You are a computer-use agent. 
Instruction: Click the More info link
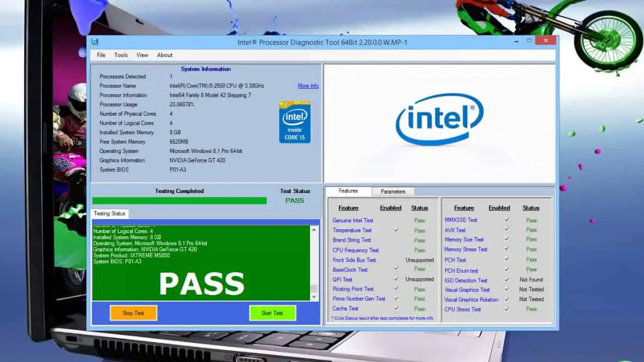(x=308, y=86)
